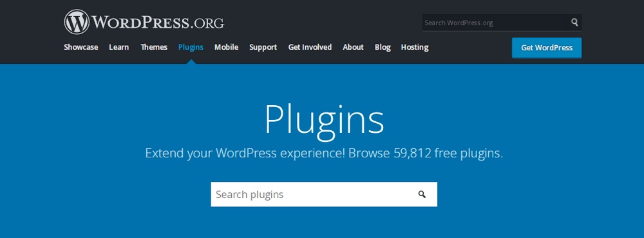Open the Mobile page

click(226, 47)
